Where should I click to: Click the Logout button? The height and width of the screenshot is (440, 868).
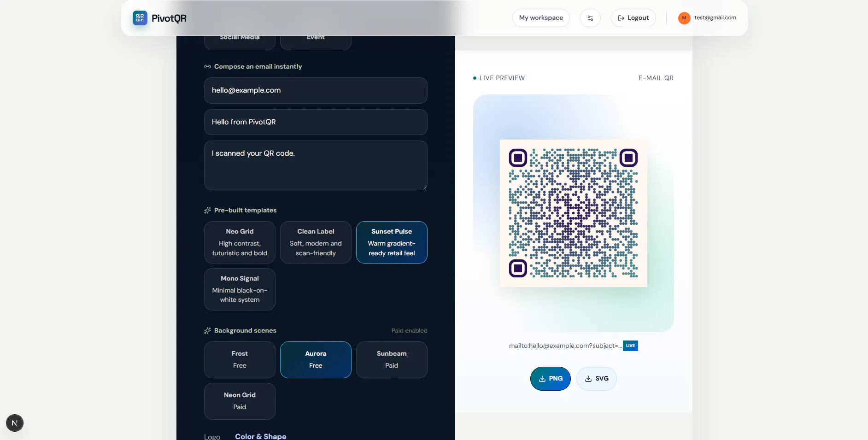point(633,18)
